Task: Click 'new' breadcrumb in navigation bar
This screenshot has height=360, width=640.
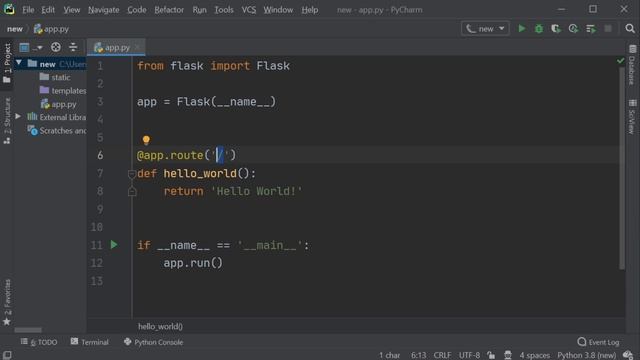Action: click(x=15, y=29)
